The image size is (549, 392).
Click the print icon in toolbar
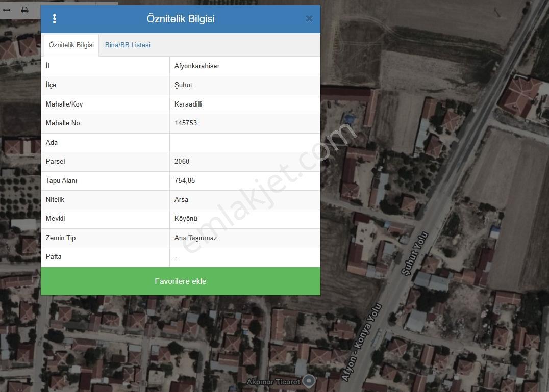(24, 10)
